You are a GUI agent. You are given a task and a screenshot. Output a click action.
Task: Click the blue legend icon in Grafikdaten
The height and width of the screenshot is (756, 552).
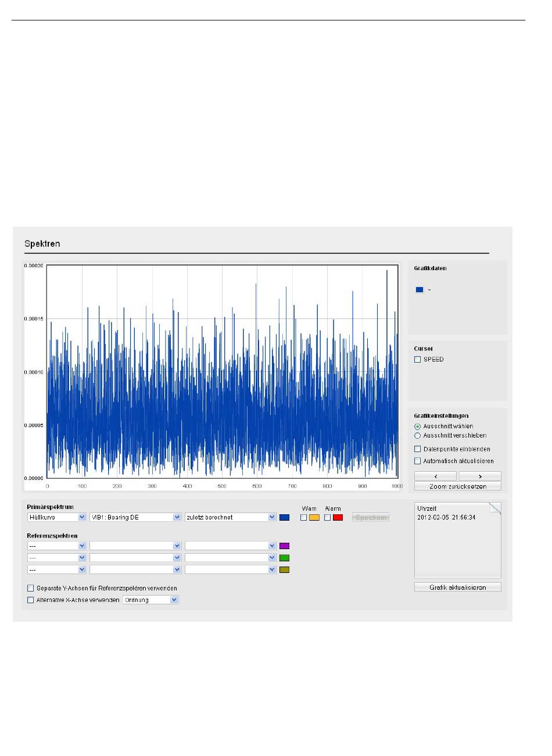coord(420,289)
